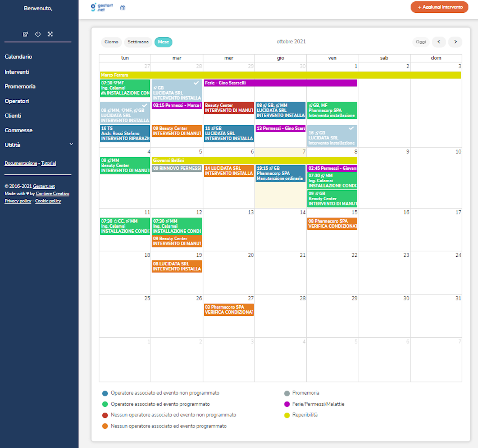Click the purple Ferie/Permessi/Malattie color dot

click(x=287, y=404)
